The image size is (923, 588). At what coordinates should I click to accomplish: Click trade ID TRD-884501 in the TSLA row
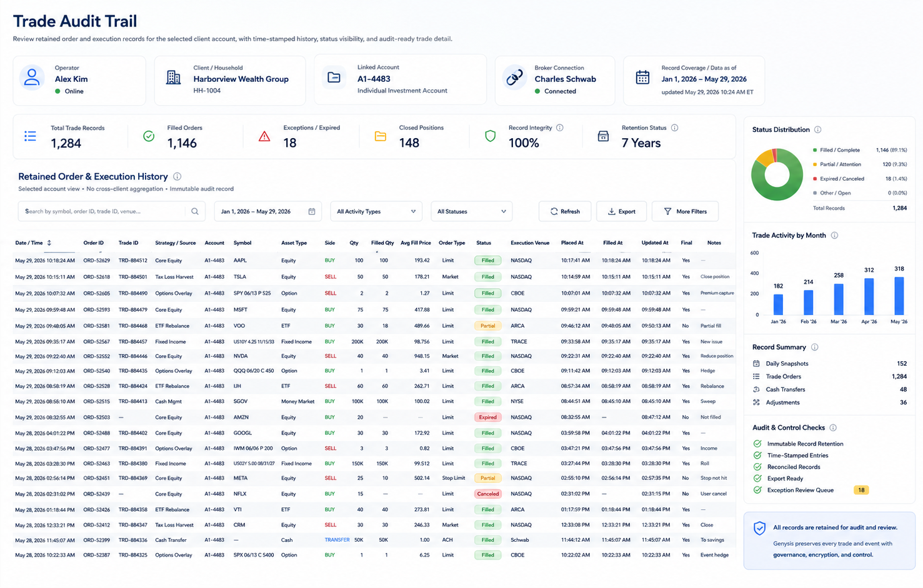coord(133,277)
